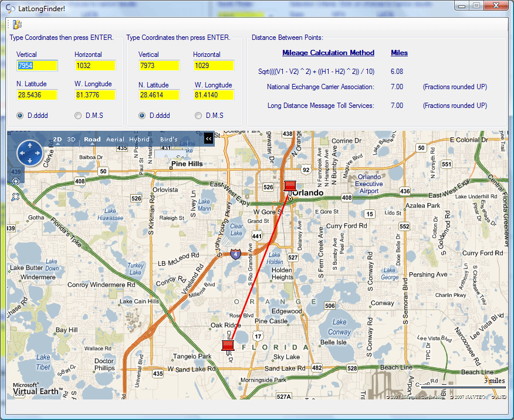Click National Exchange Carrier Association label
This screenshot has height=420, width=514.
click(320, 87)
